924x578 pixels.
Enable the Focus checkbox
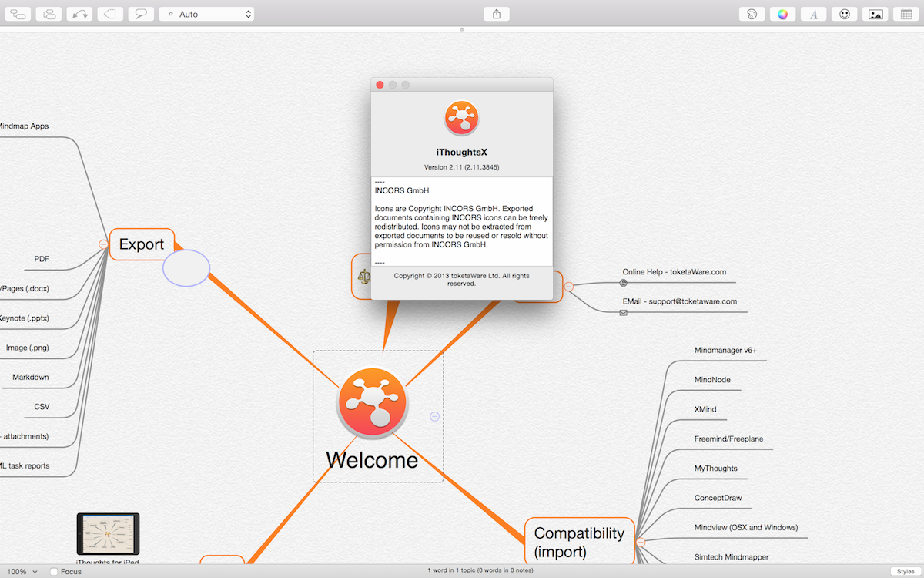tap(54, 572)
